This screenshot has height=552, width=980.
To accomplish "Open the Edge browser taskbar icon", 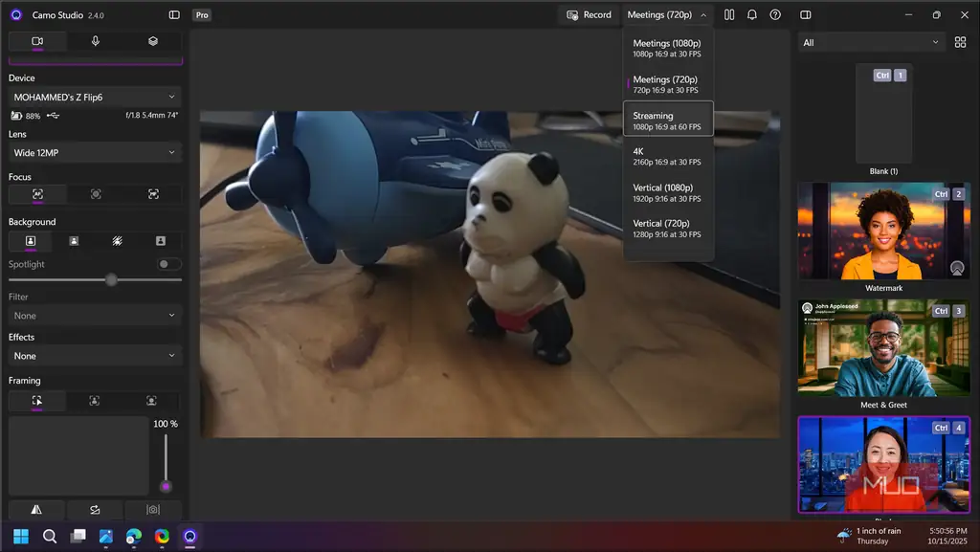I will coord(134,537).
